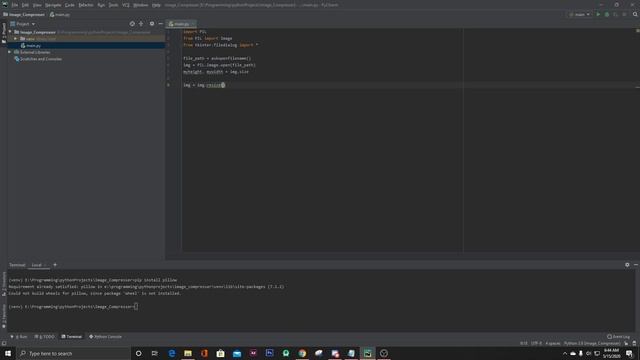Click the 4 spaces indent status widget

[553, 343]
